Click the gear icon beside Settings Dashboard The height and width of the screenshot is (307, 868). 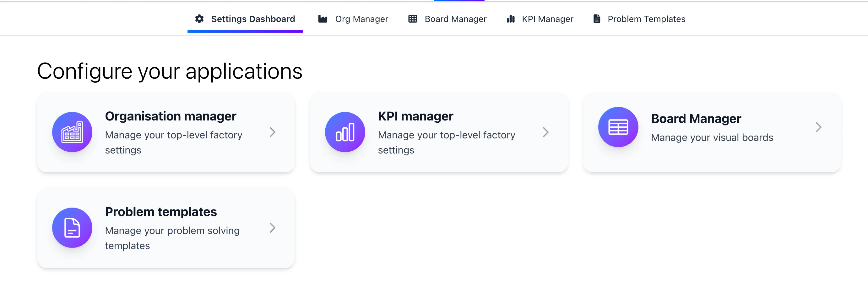click(199, 19)
